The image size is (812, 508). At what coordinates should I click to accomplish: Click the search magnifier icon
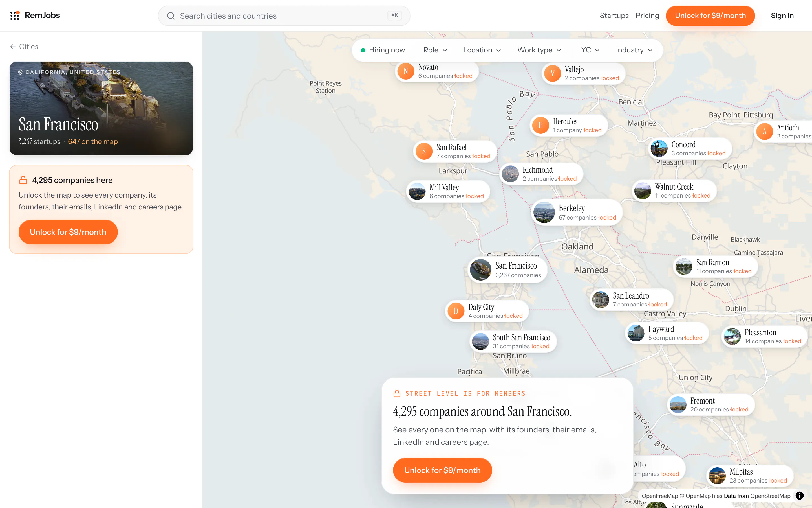pos(171,16)
